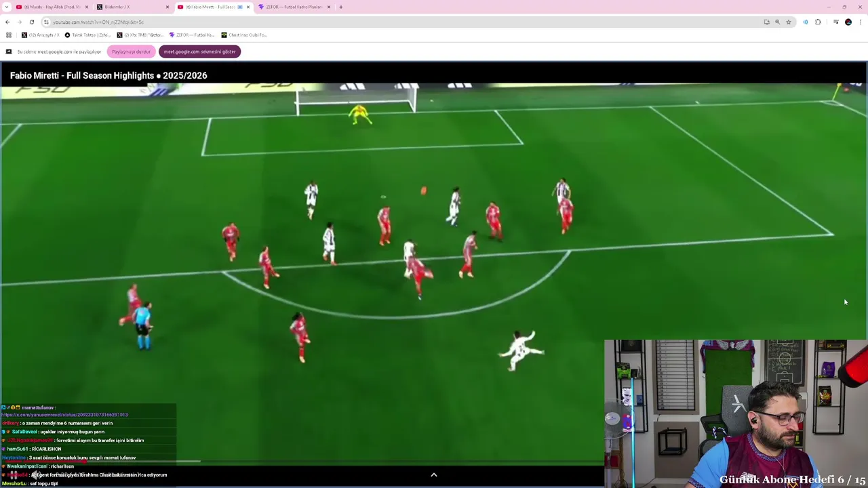This screenshot has width=868, height=488.
Task: Open the x.com status link in chat
Action: point(64,415)
